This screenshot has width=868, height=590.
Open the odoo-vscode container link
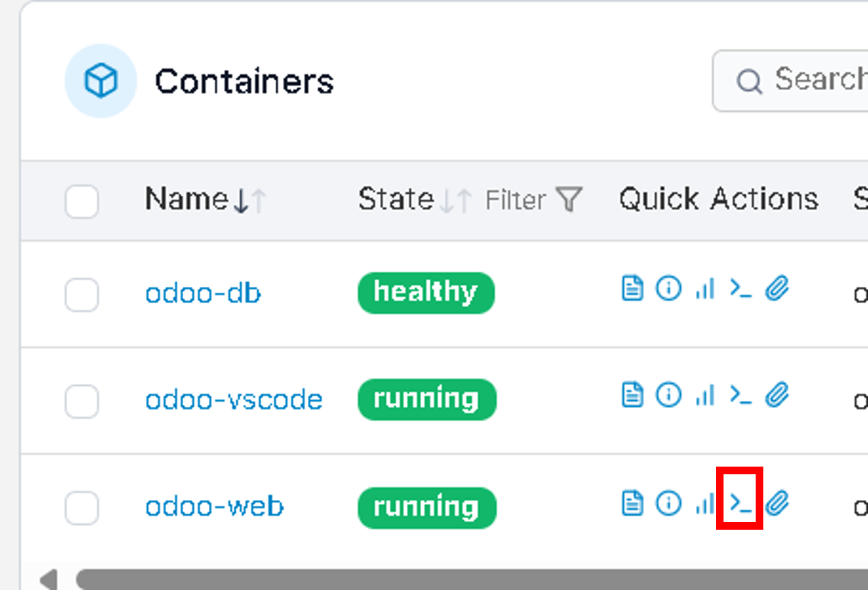[x=234, y=400]
